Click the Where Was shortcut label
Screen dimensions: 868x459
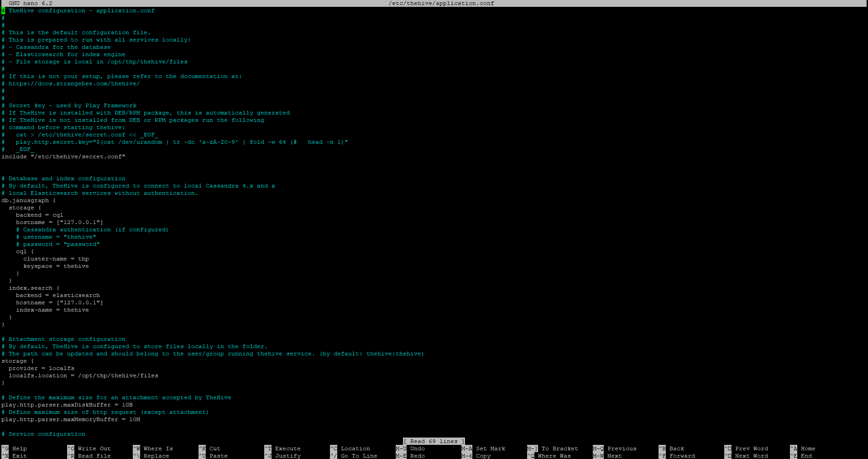click(x=554, y=456)
